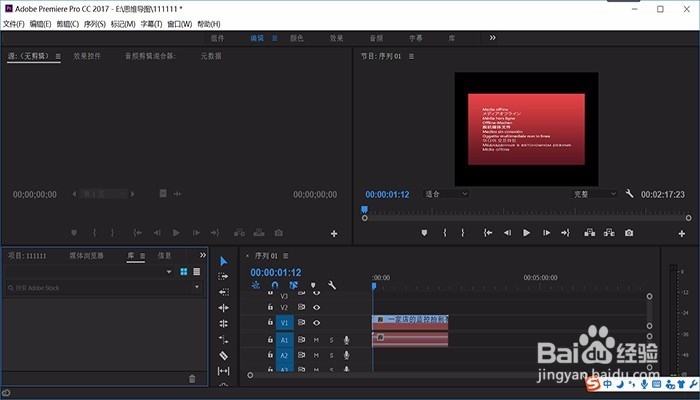Play the sequence in Program Monitor

click(526, 233)
